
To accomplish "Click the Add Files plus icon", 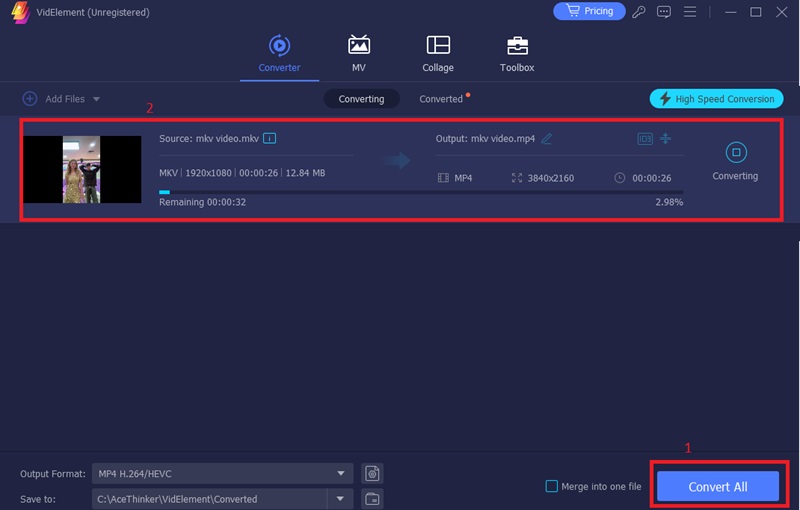I will [x=30, y=99].
